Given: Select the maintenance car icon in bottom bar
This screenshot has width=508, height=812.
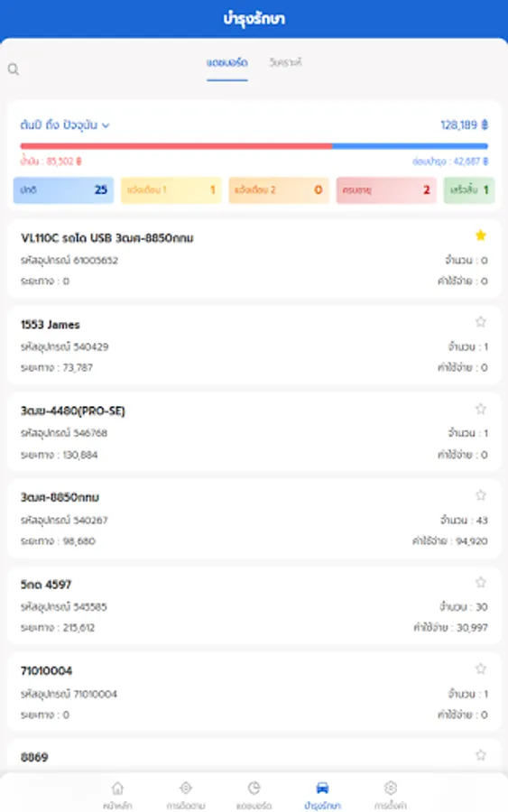Looking at the screenshot, I should tap(322, 789).
